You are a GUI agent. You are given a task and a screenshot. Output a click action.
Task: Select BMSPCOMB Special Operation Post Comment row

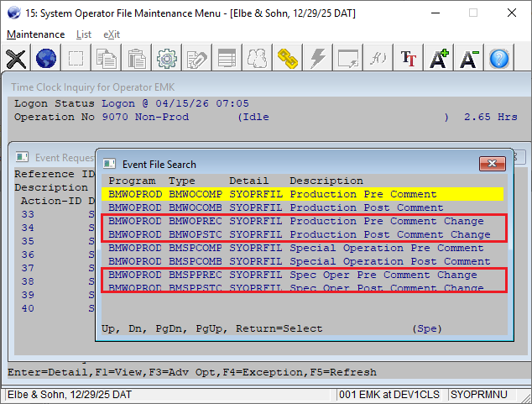pos(303,261)
